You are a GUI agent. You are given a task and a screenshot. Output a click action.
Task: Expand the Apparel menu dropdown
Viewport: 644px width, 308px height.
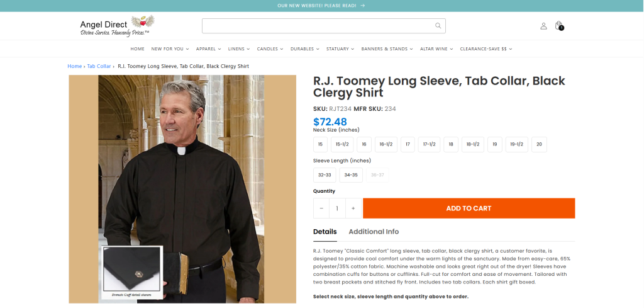[208, 49]
